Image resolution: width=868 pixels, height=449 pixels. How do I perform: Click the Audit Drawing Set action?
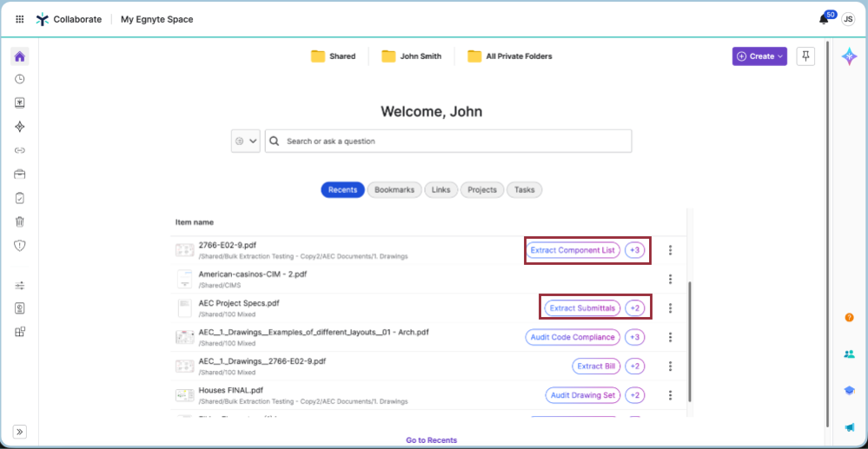tap(582, 395)
